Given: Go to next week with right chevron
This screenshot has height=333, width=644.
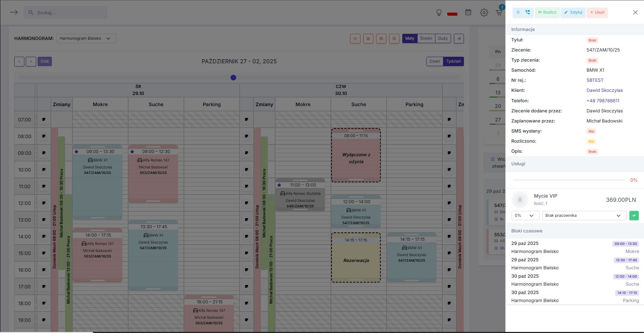Looking at the screenshot, I should [31, 62].
